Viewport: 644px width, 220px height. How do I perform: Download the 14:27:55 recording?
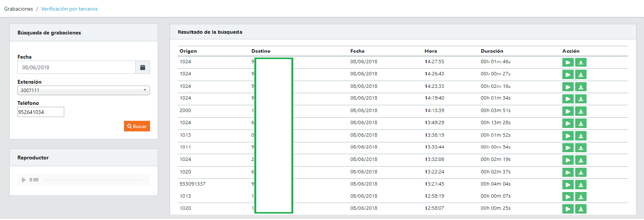[x=581, y=62]
